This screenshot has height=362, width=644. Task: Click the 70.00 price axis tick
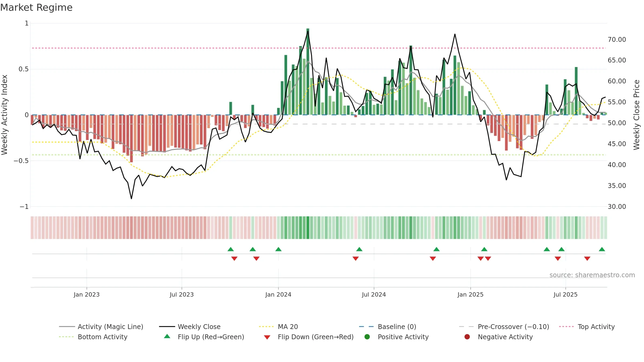coord(617,39)
